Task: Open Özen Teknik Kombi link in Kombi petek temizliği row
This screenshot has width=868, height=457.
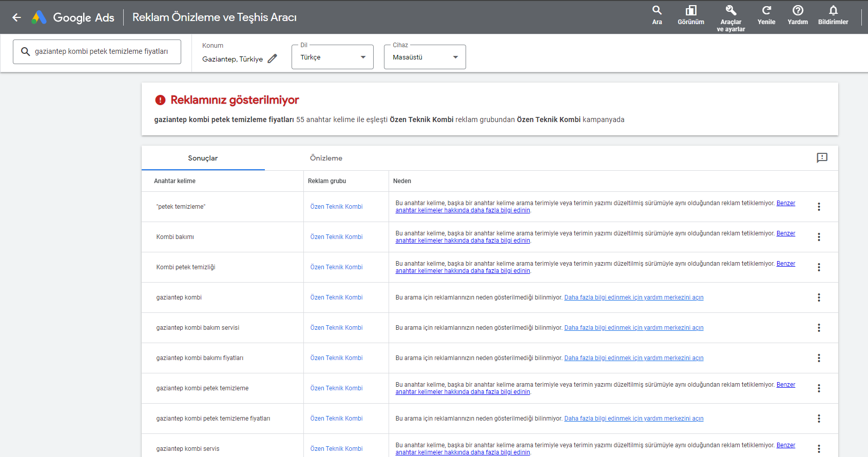Action: point(336,267)
